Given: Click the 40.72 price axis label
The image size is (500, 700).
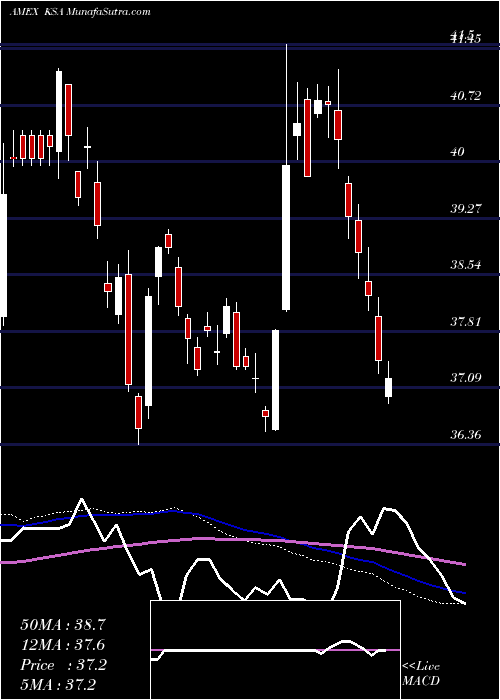Looking at the screenshot, I should pos(466,96).
